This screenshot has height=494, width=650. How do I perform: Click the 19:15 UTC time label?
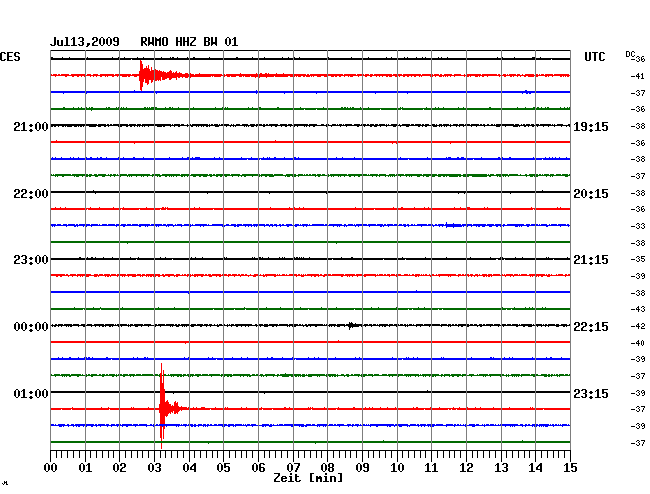coord(591,126)
